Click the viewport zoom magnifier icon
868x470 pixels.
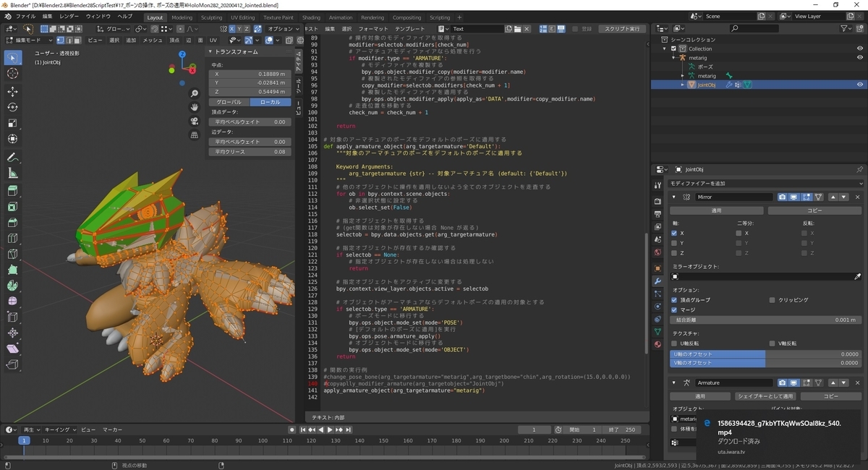pyautogui.click(x=195, y=94)
